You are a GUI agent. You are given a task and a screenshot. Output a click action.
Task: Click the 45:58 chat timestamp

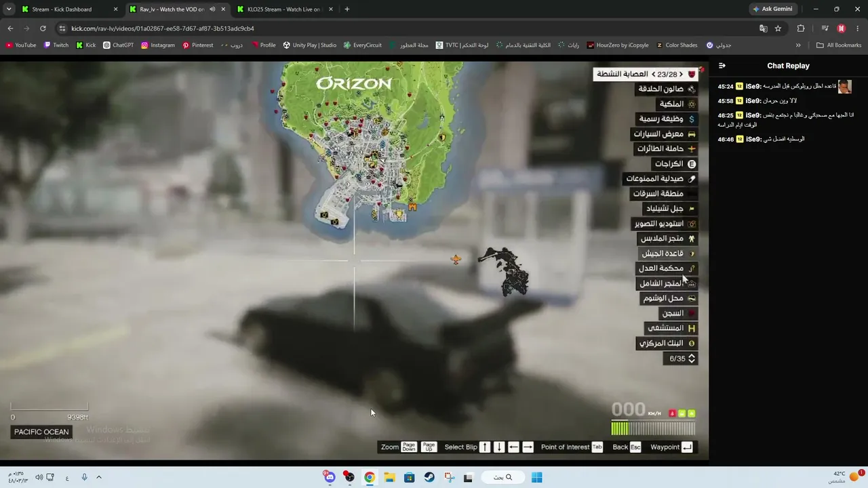[x=726, y=101]
